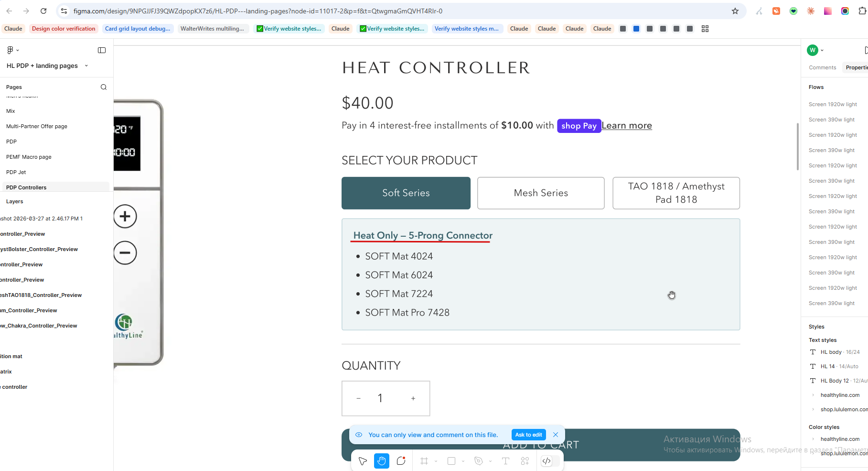868x471 pixels.
Task: Expand healthyline.com under Text styles
Action: [x=813, y=395]
